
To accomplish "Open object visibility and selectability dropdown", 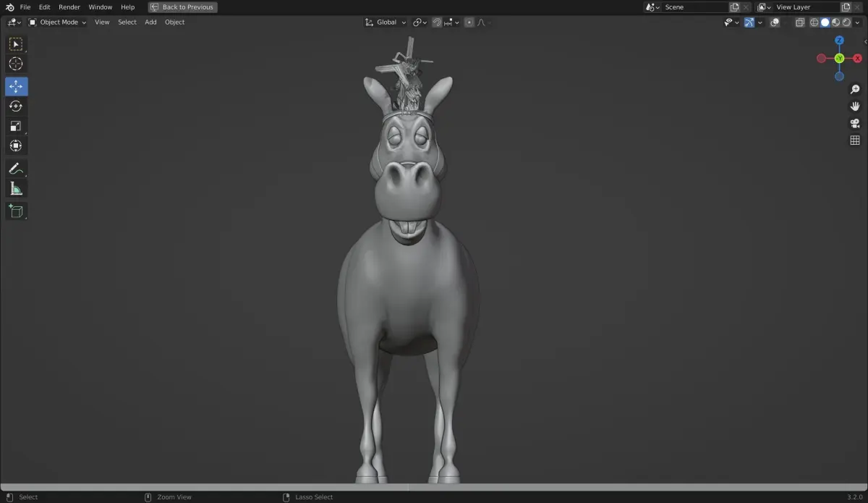I will pos(731,22).
